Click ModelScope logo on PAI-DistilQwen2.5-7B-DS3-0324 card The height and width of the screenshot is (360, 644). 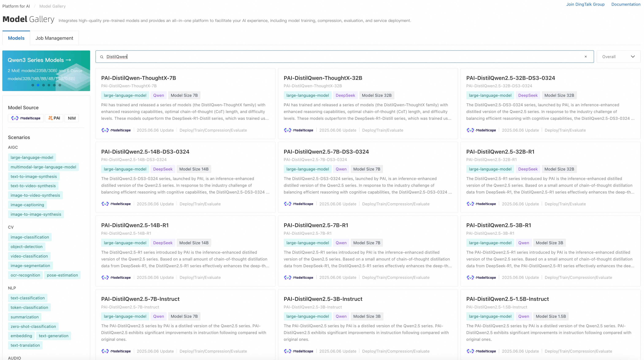pos(299,204)
